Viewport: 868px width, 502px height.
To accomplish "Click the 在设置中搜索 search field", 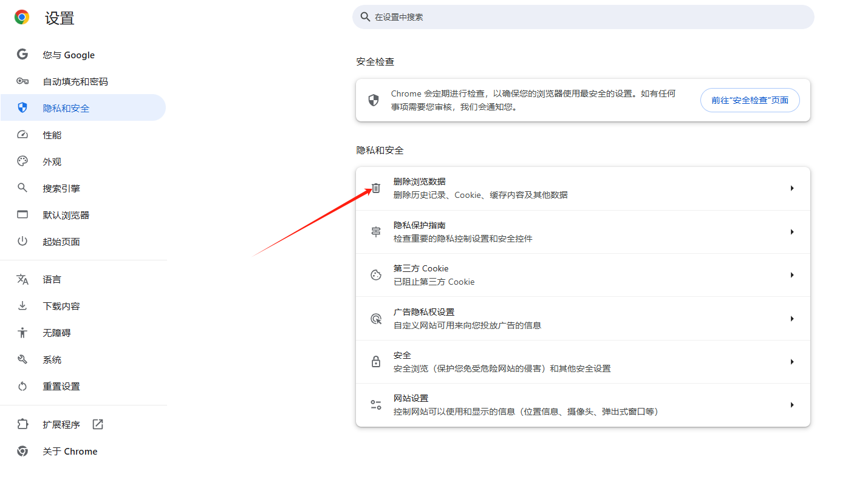I will click(583, 17).
